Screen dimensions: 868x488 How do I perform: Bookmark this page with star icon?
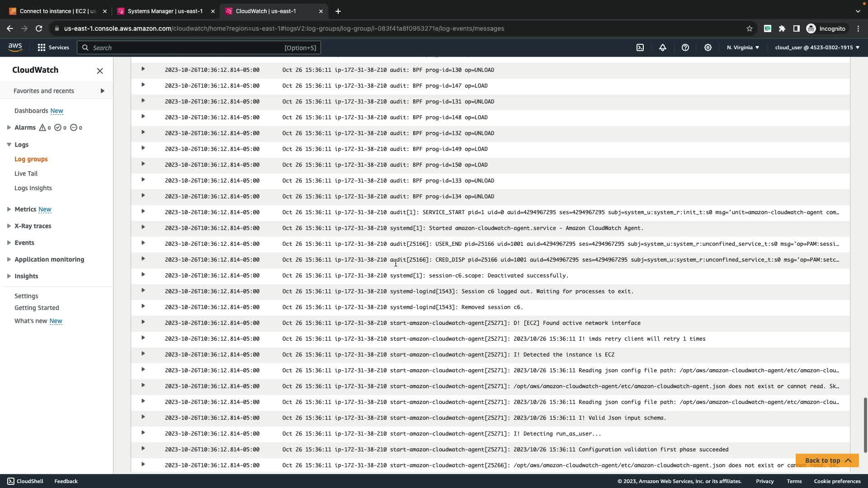(750, 28)
